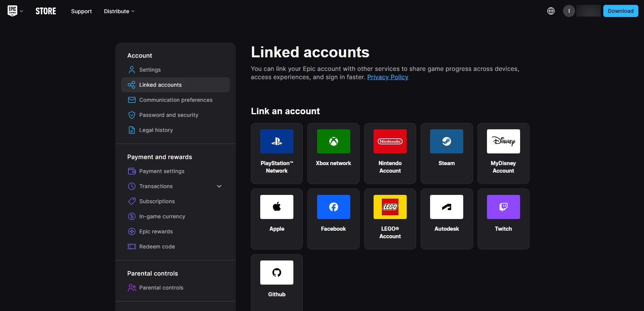Click the In-game currency coin icon

(132, 216)
